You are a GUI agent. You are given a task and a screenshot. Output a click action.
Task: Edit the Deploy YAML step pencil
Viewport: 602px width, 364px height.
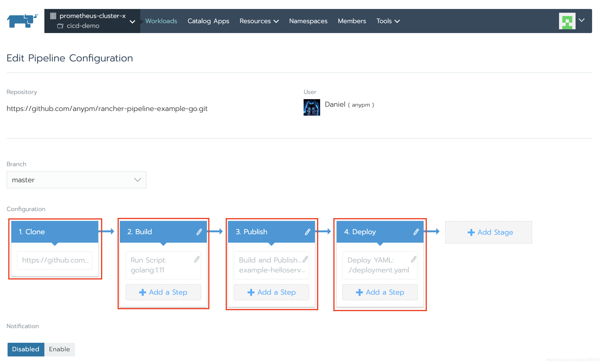point(413,259)
